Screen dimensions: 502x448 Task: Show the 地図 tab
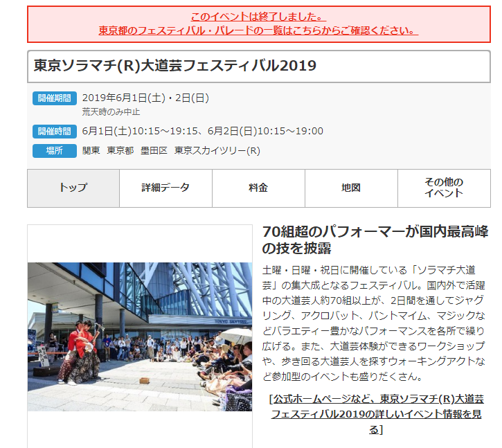351,188
